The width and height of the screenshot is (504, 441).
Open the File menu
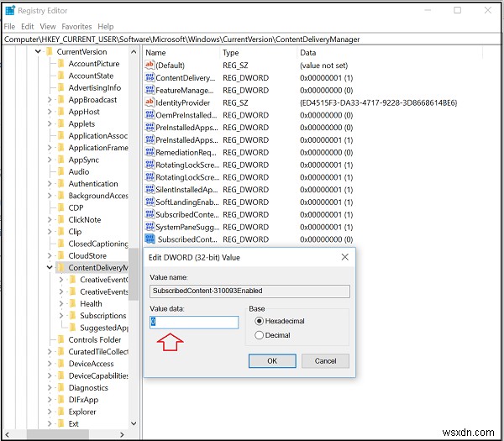tap(9, 26)
